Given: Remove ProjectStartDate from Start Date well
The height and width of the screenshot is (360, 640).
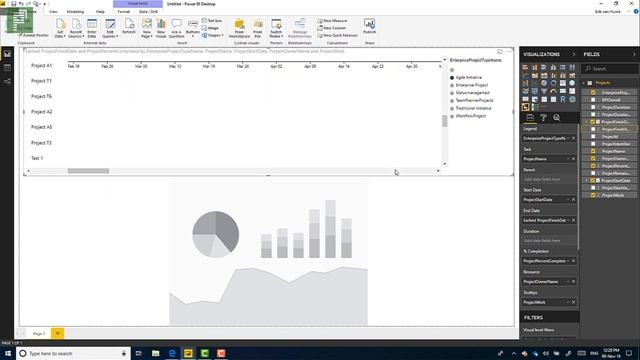Looking at the screenshot, I should point(573,200).
